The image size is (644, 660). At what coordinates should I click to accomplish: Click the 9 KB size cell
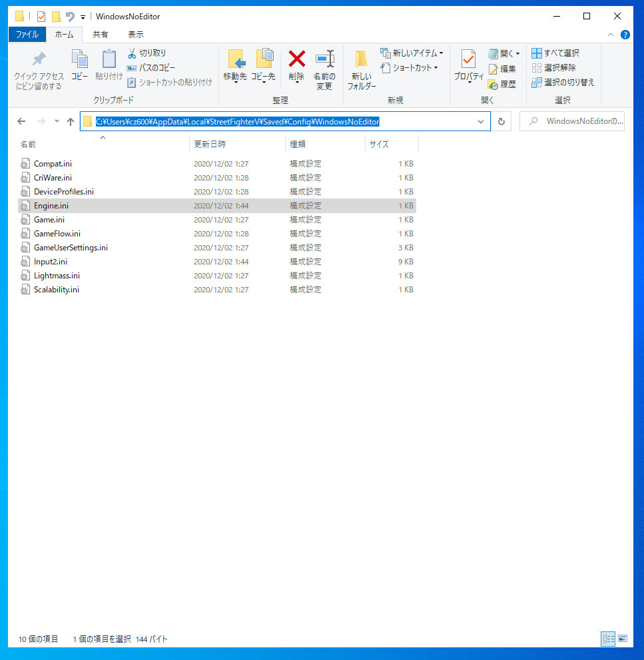(406, 262)
